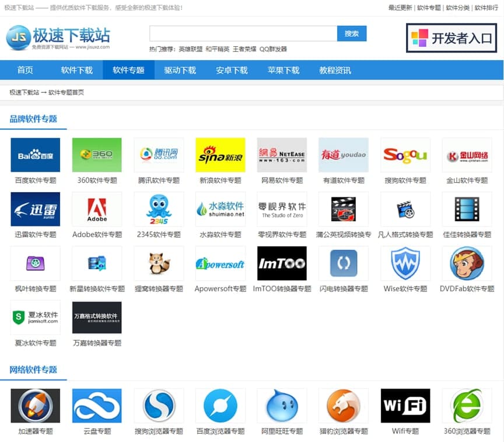Open the Adobe软件专题 text link
Screen dimensions: 504x442
[97, 235]
